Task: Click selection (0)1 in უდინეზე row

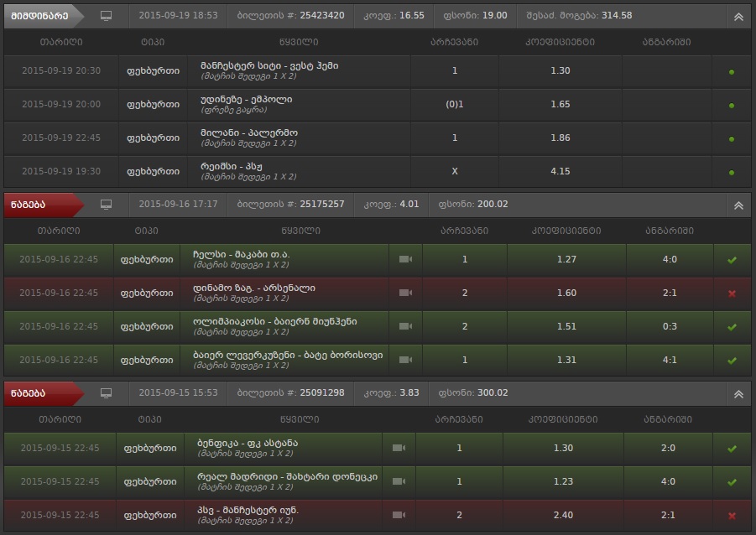Action: coord(454,104)
